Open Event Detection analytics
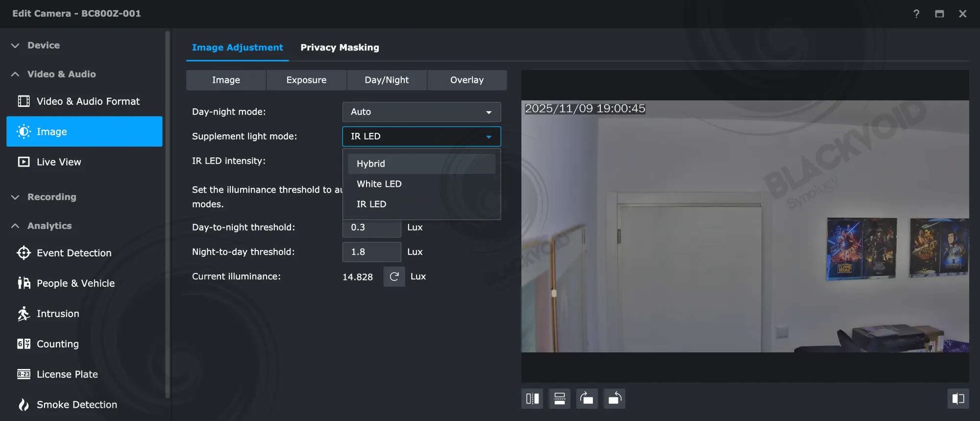The image size is (980, 421). 74,253
